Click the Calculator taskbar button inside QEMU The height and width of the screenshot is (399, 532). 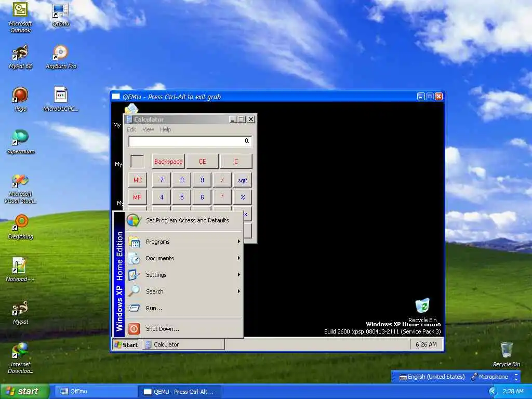[183, 345]
